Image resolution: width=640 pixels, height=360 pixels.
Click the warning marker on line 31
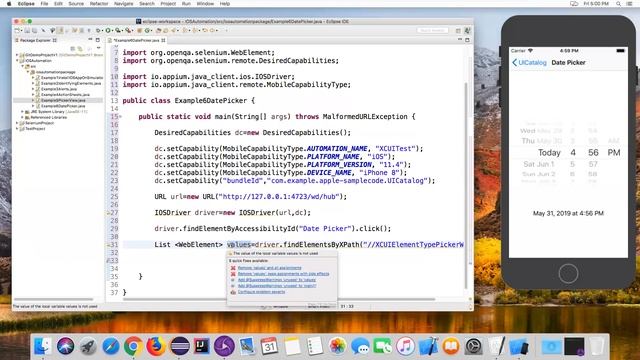click(109, 245)
